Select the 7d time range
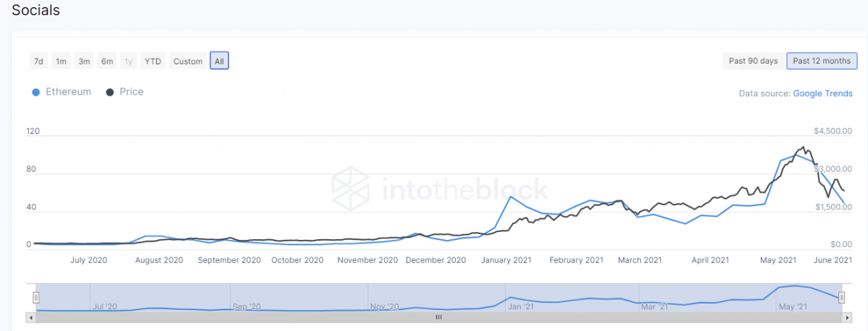 [x=38, y=61]
